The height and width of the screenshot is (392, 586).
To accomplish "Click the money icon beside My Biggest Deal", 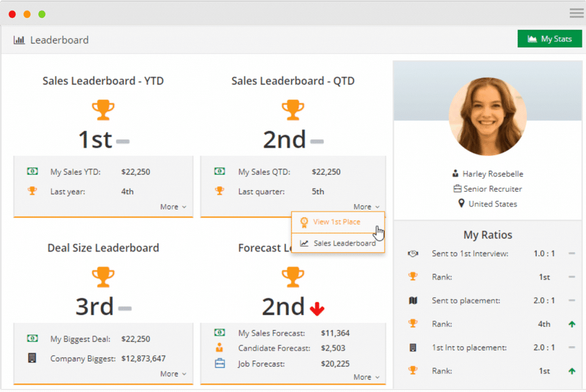I will (x=32, y=338).
